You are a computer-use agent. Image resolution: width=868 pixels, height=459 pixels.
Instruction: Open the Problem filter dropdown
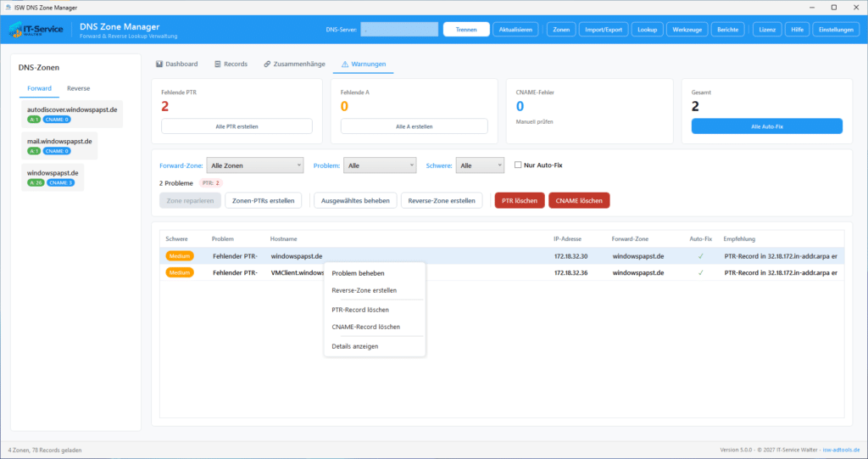(x=380, y=165)
